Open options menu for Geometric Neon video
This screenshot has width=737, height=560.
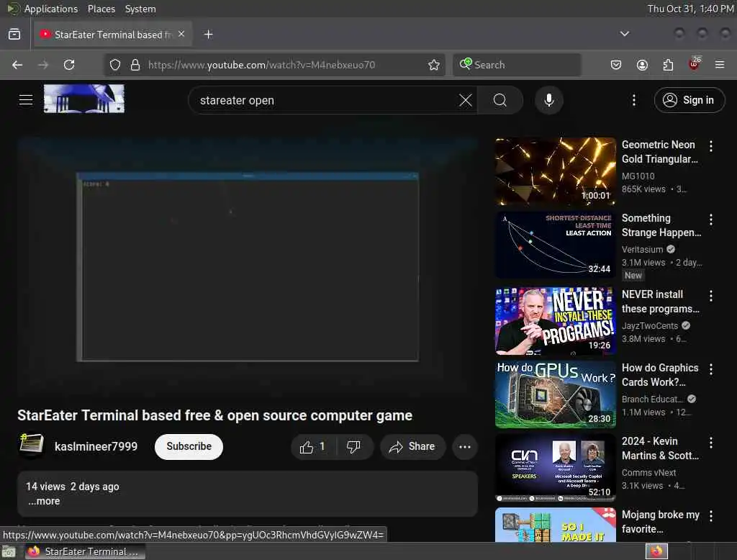[711, 146]
